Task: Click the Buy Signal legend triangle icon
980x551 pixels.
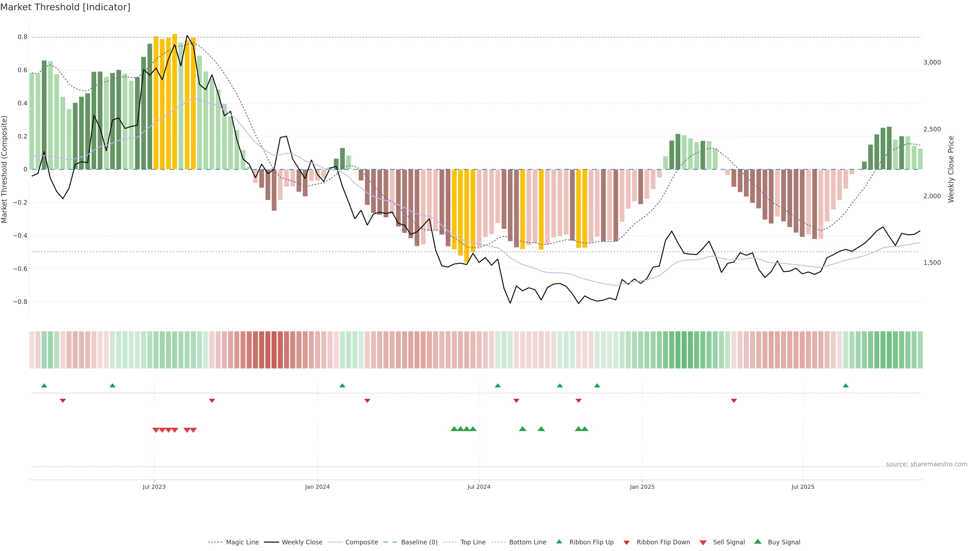Action: 757,542
